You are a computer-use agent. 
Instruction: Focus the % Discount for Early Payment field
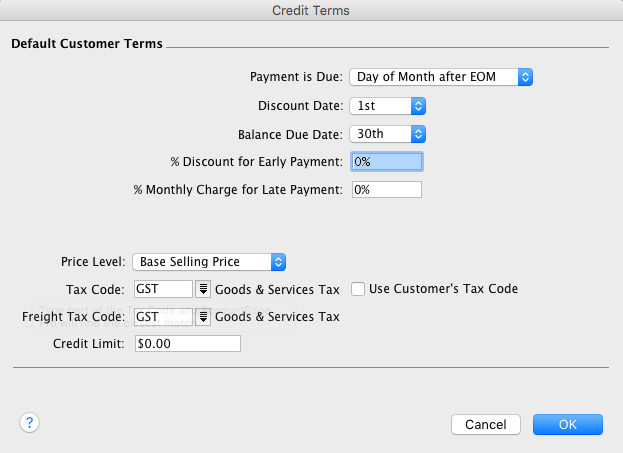(387, 161)
